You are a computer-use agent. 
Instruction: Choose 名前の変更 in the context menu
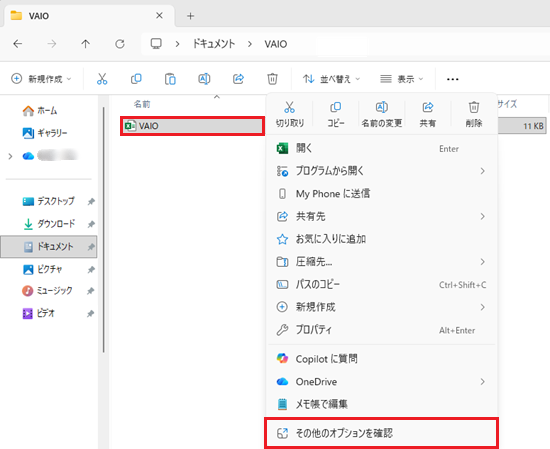[x=382, y=114]
